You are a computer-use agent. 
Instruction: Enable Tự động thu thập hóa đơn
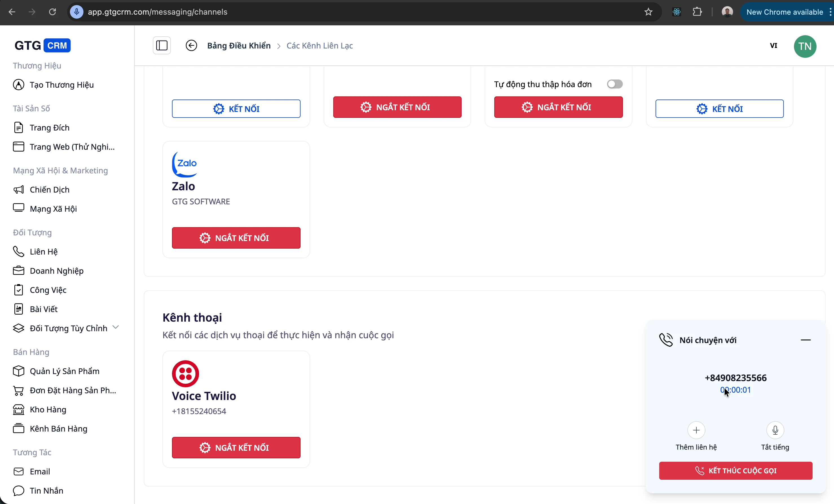(614, 84)
